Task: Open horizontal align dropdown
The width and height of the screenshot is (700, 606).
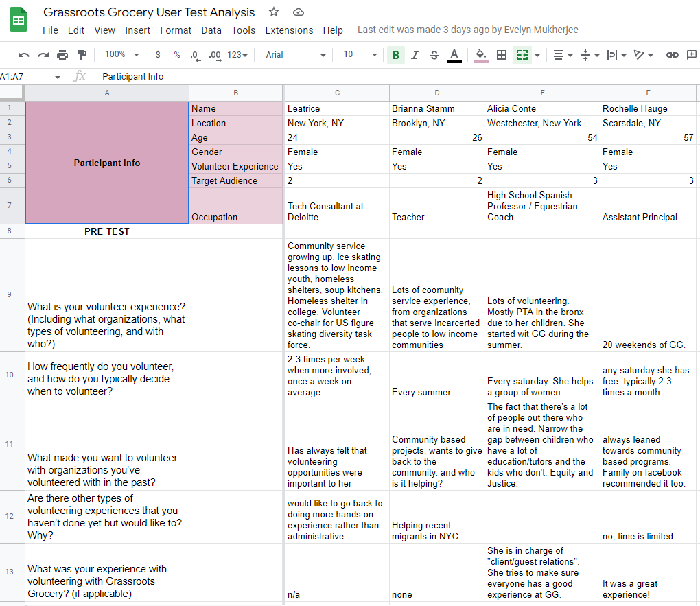Action: click(x=563, y=55)
